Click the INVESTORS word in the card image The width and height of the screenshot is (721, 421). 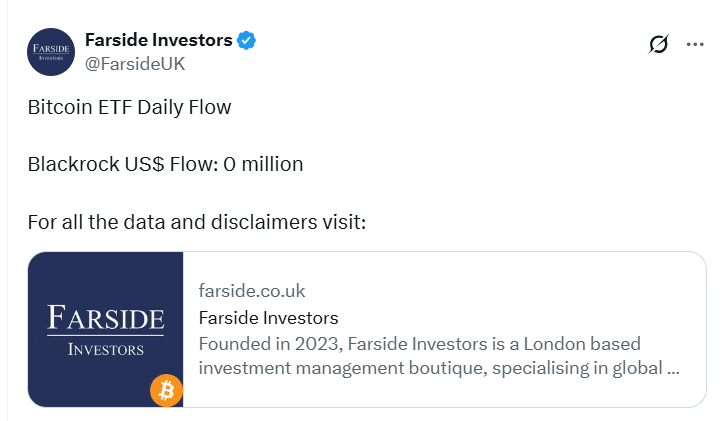click(105, 350)
